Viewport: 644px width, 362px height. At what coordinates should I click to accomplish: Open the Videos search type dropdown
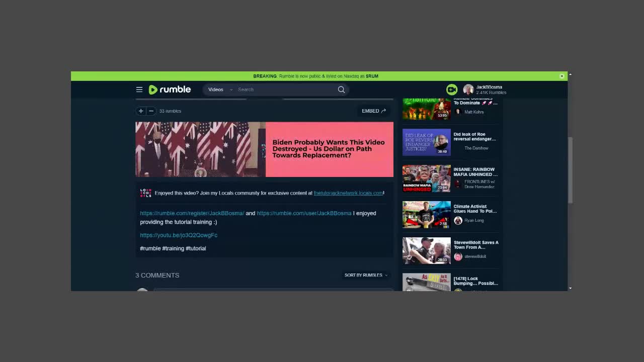[x=220, y=89]
